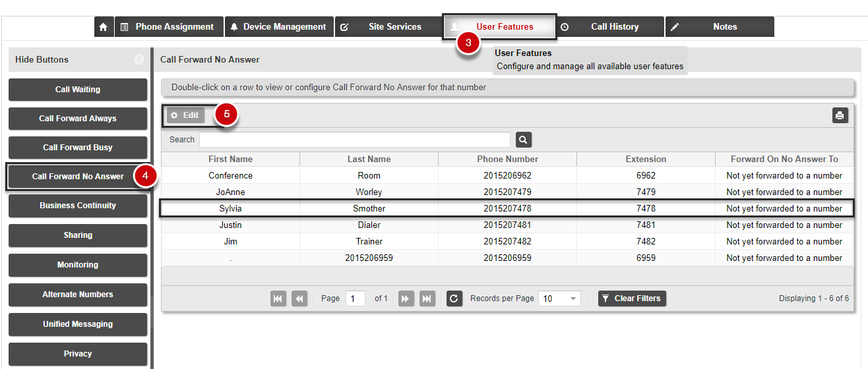868x369 pixels.
Task: Click the search magnifier button
Action: 524,140
